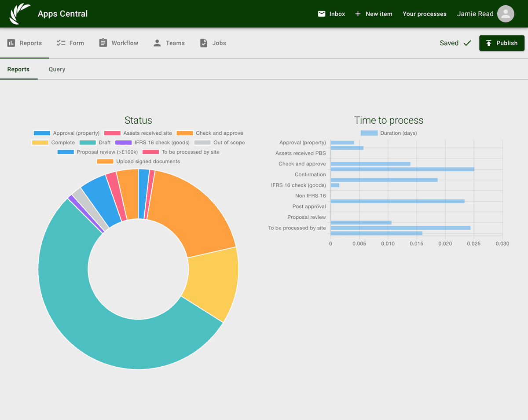Click the Publish button
The height and width of the screenshot is (420, 528).
click(502, 43)
